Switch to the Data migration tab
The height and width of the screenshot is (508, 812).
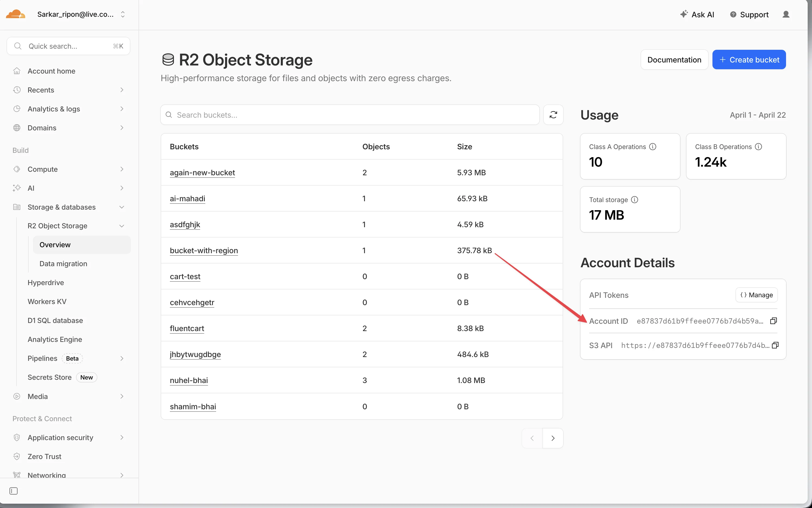coord(63,263)
